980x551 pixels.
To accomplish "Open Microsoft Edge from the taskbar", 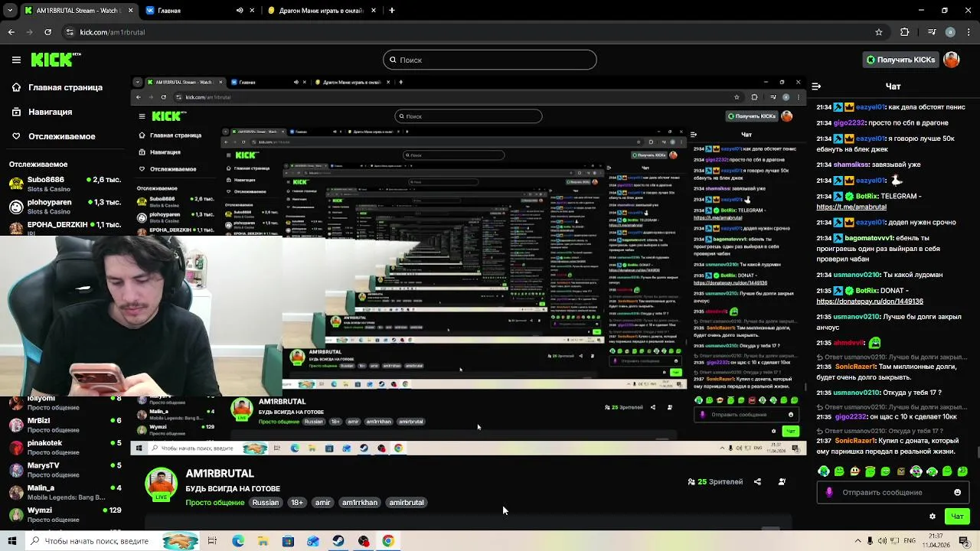I will (238, 541).
